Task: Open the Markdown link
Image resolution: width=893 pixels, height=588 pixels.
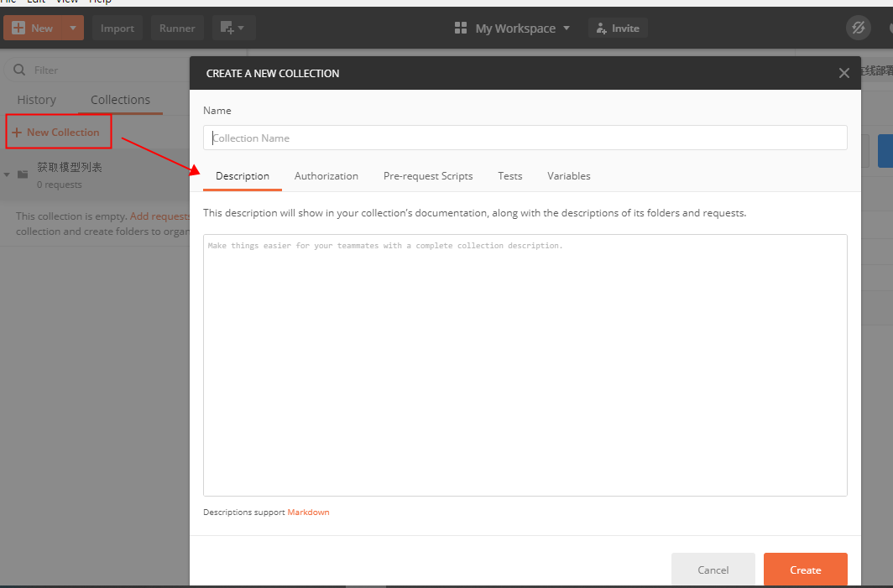Action: click(308, 513)
